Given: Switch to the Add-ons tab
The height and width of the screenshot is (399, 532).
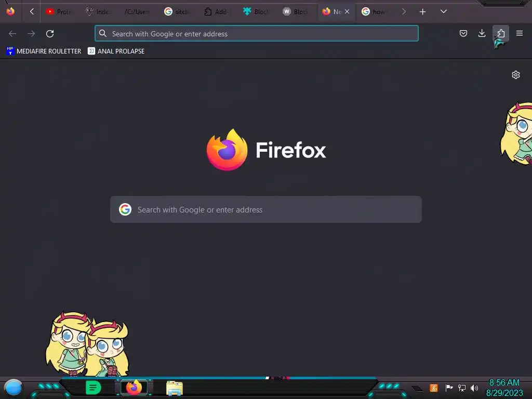Looking at the screenshot, I should pyautogui.click(x=216, y=12).
